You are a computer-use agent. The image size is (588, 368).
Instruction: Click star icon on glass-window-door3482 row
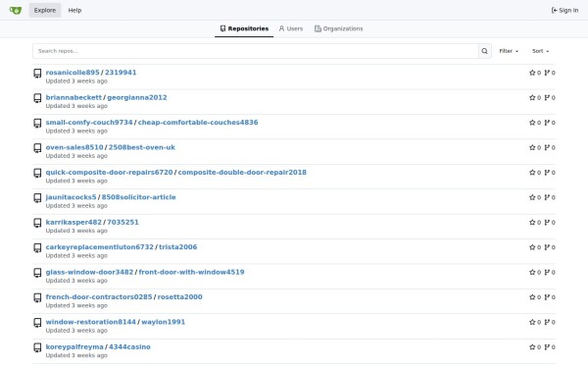pos(532,272)
